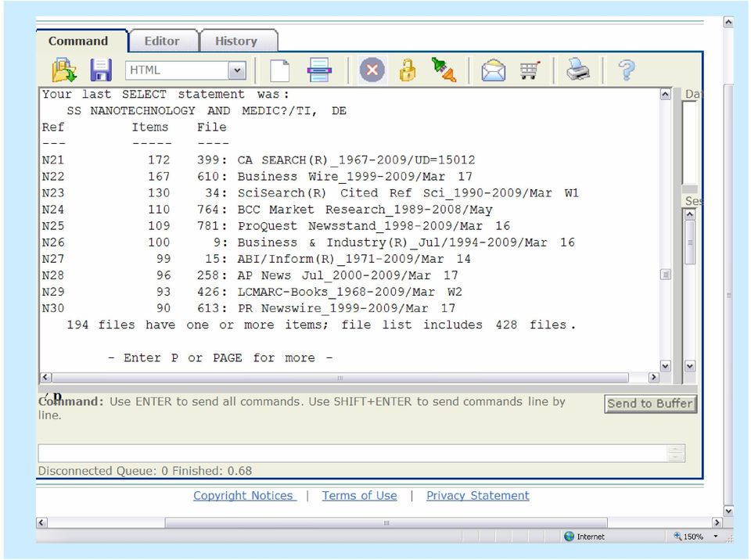
Task: Click the SS NANOTECHNOLOGY AND MEDIC? statement text
Action: click(207, 111)
